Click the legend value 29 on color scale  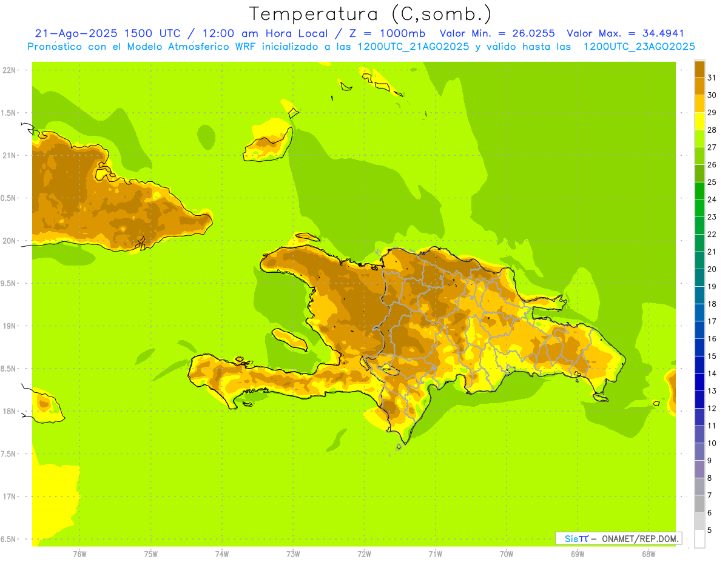(x=712, y=112)
